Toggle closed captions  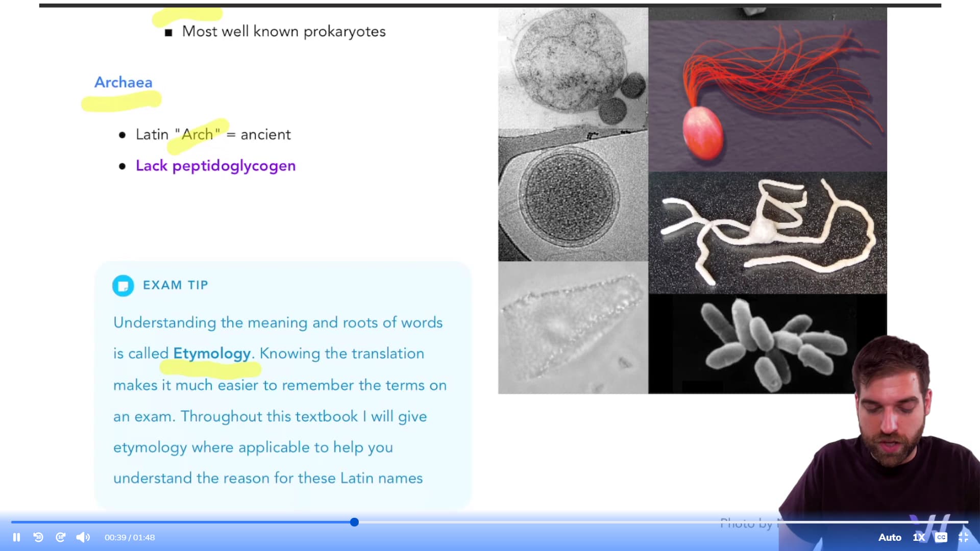[941, 537]
